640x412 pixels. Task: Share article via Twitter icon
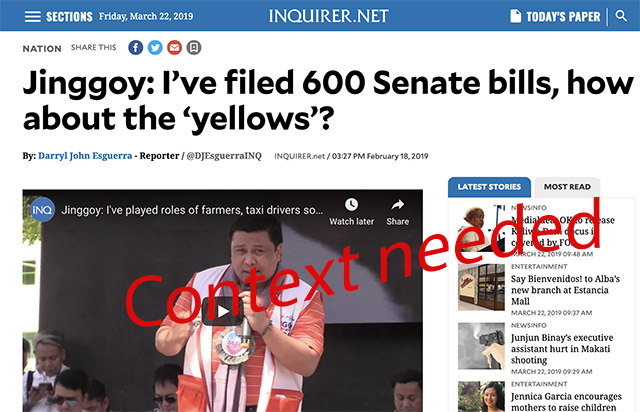(155, 48)
